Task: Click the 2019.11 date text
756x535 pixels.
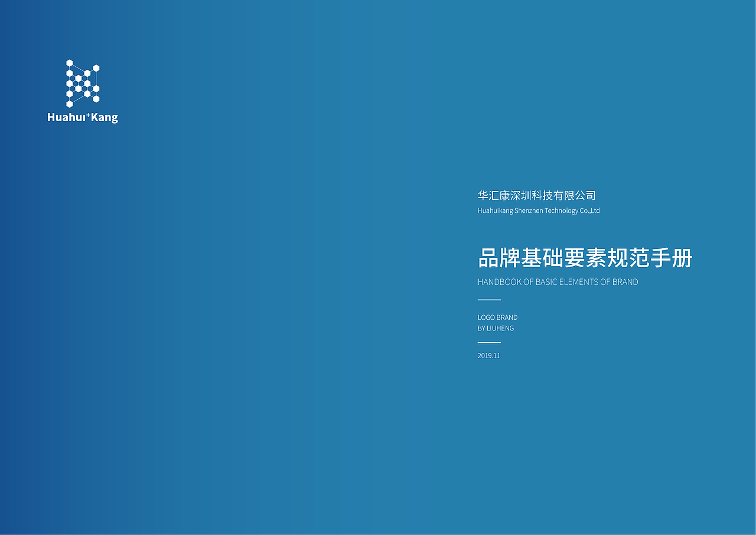Action: 488,355
